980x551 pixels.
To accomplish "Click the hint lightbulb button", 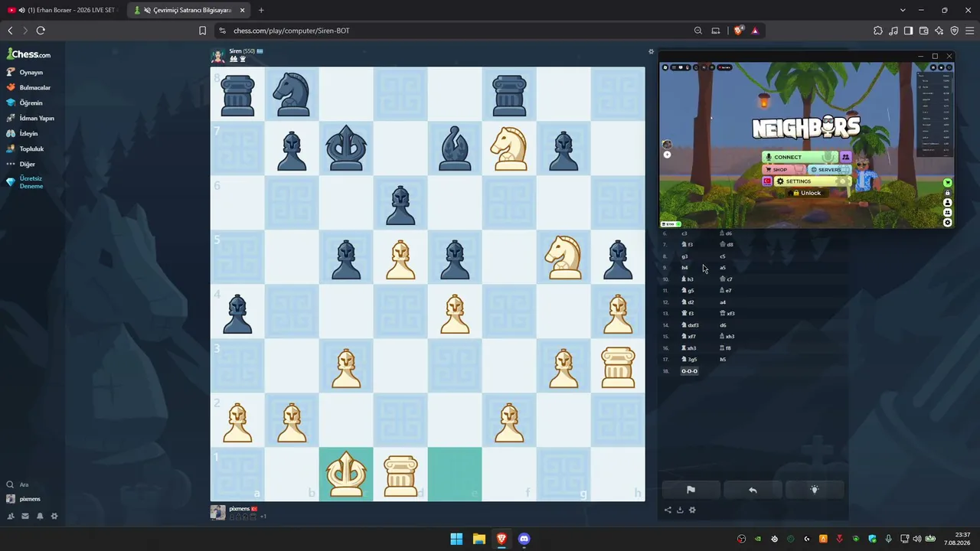I will 815,490.
